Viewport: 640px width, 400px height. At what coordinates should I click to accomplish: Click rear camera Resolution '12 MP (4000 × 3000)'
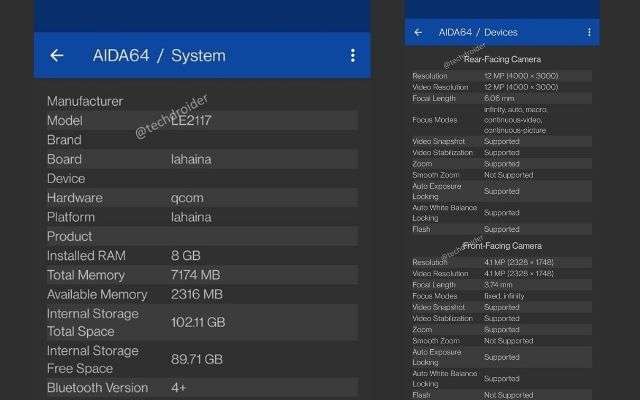(x=521, y=76)
